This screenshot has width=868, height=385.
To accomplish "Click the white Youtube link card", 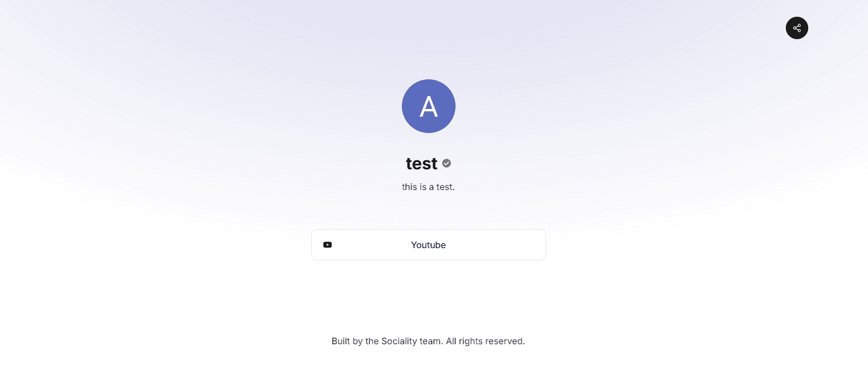I will (428, 245).
